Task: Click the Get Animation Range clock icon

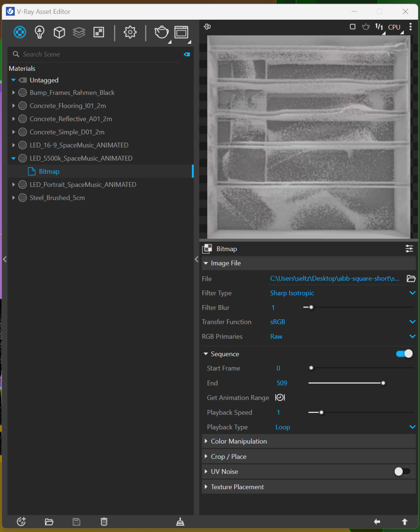Action: (x=280, y=397)
